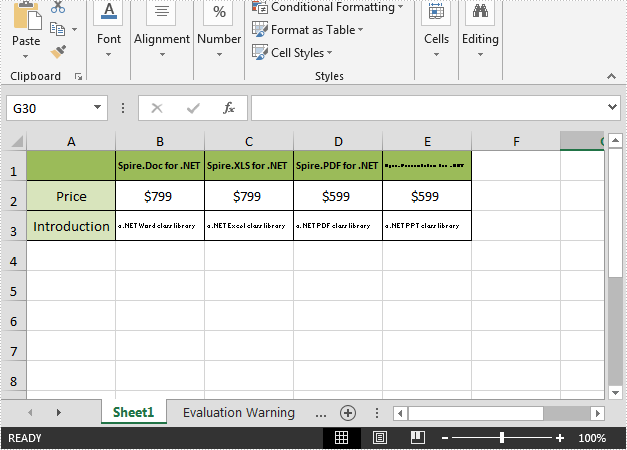The height and width of the screenshot is (450, 627).
Task: Add a new sheet with plus button
Action: pos(348,413)
